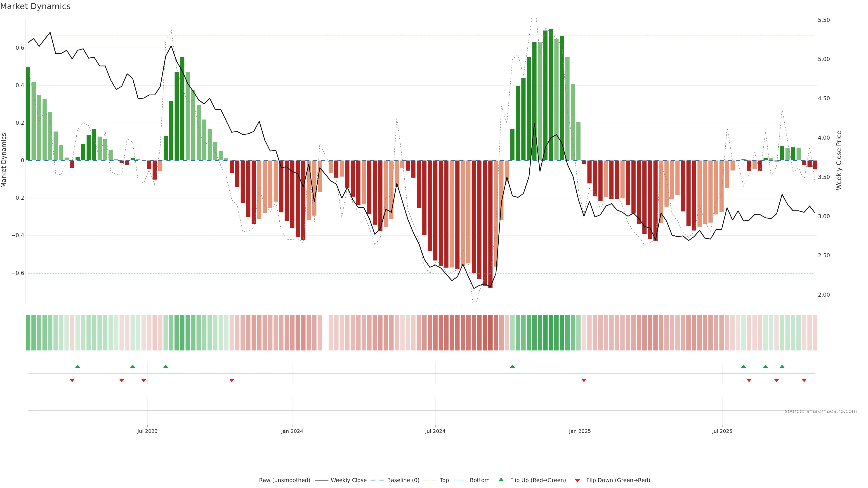Click the Weekly Close Price axis title
This screenshot has height=488, width=868.
[839, 160]
